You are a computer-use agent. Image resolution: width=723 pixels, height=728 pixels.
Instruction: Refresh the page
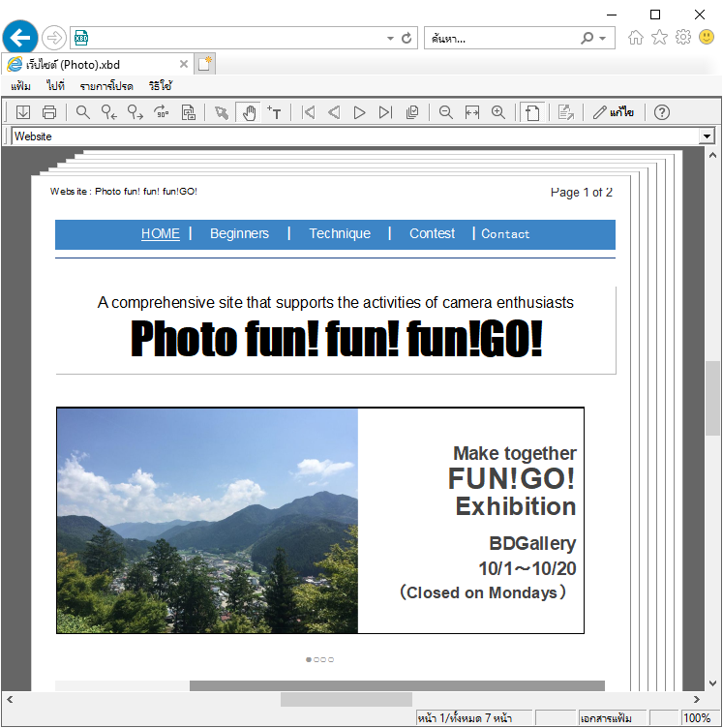(407, 38)
